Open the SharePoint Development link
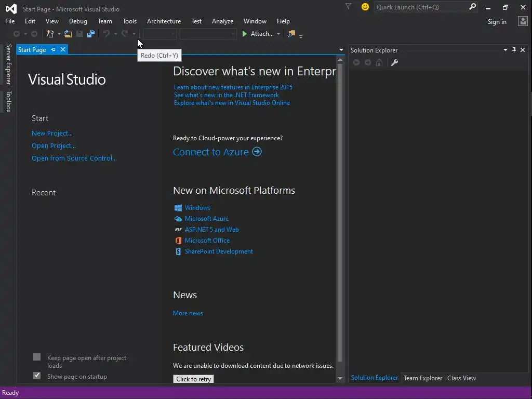Image resolution: width=532 pixels, height=399 pixels. 219,251
